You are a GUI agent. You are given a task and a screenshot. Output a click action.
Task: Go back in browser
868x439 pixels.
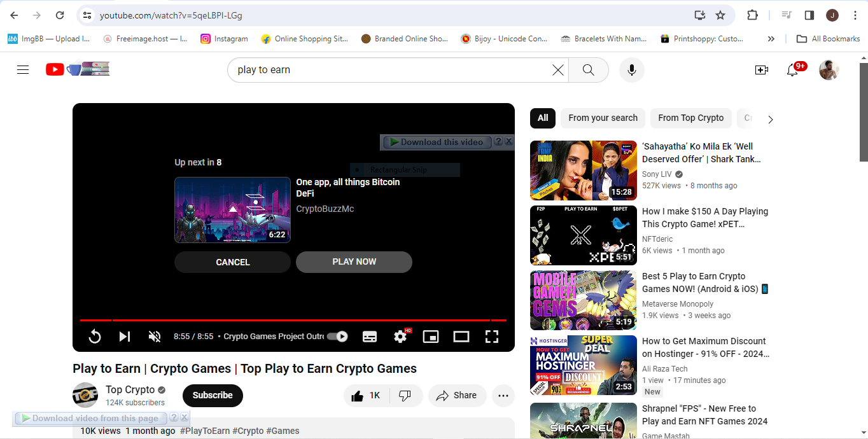click(14, 15)
